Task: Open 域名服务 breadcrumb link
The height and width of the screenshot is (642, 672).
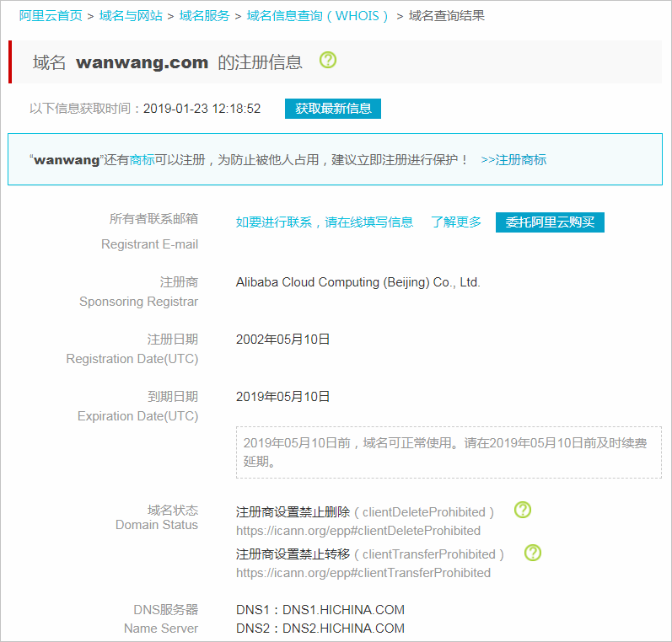Action: (204, 16)
